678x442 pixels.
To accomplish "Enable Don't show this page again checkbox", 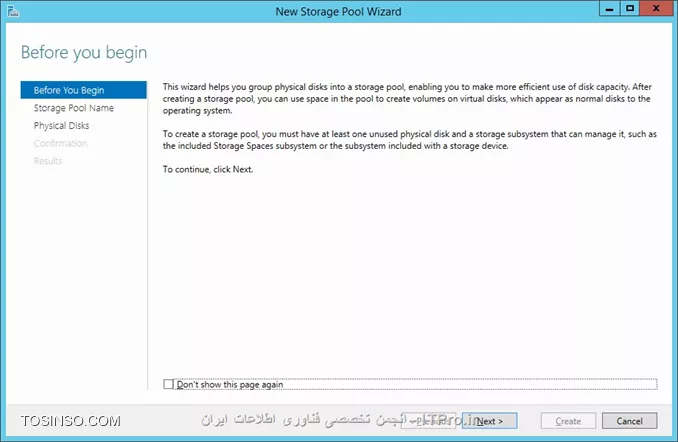I will coord(168,384).
